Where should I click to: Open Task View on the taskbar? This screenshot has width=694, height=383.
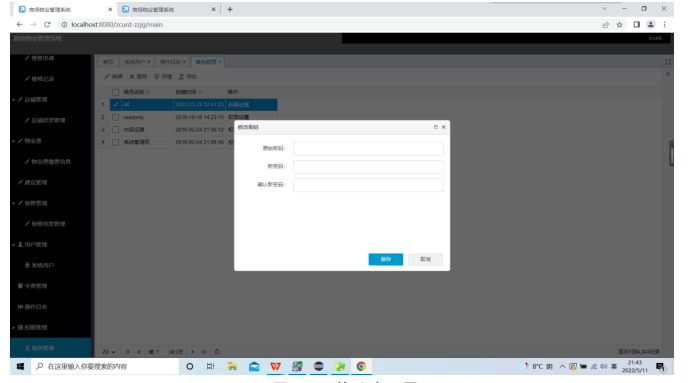211,366
